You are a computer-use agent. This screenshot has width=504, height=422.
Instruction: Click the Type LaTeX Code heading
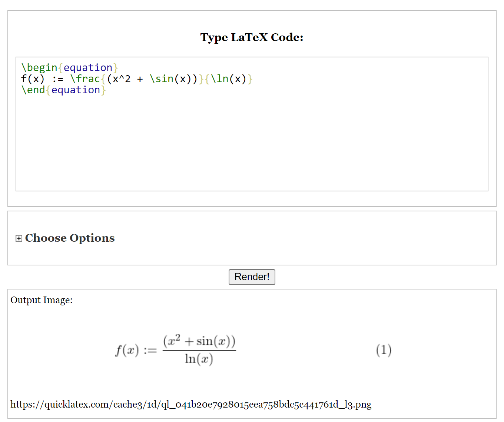(x=252, y=37)
